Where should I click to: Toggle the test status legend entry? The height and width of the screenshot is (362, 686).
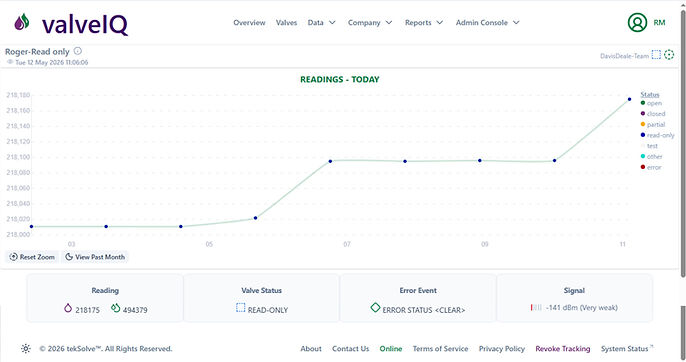click(649, 146)
